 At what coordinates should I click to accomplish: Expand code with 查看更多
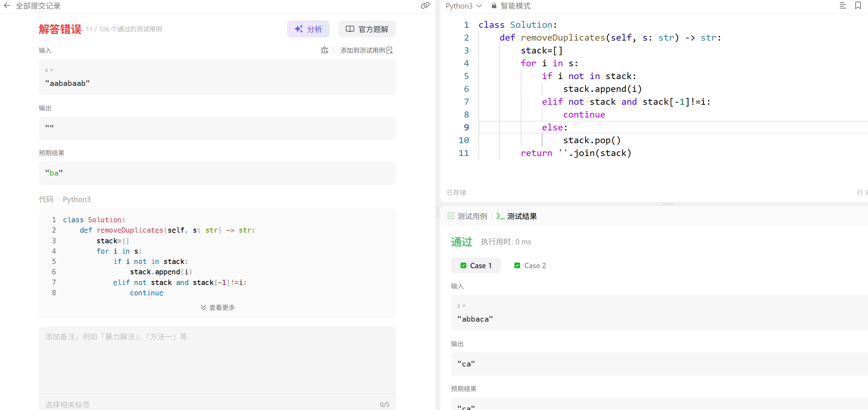click(217, 307)
